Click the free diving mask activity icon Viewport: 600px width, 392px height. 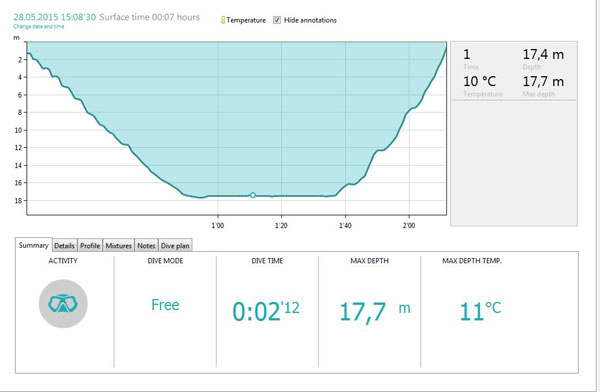tap(63, 304)
